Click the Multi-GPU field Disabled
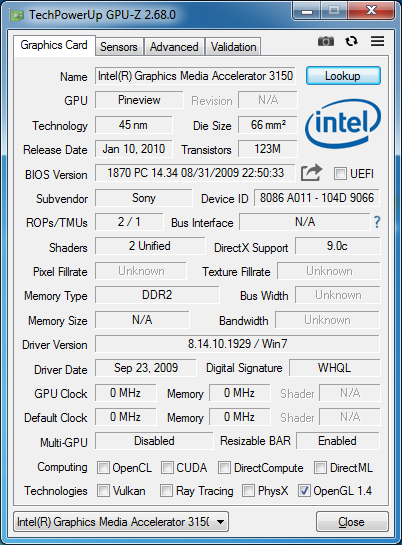The image size is (402, 545). point(154,441)
